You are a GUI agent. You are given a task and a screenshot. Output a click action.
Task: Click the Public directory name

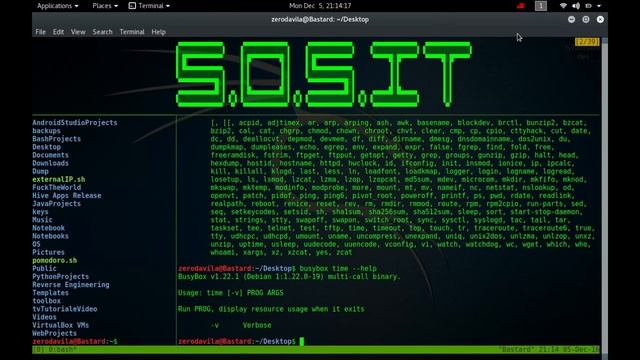coord(44,269)
